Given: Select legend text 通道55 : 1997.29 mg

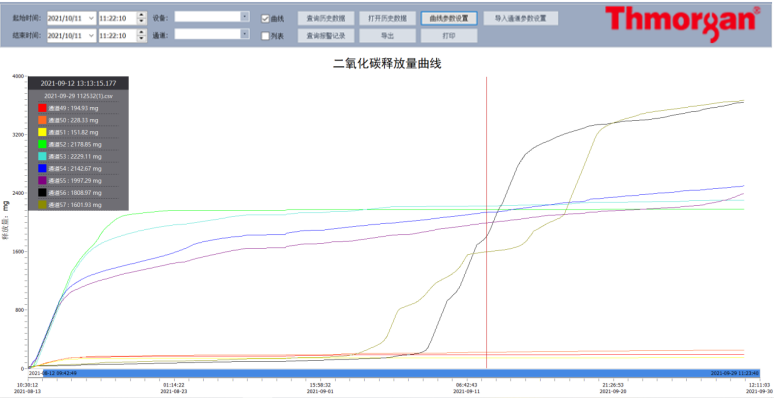Looking at the screenshot, I should pyautogui.click(x=75, y=180).
